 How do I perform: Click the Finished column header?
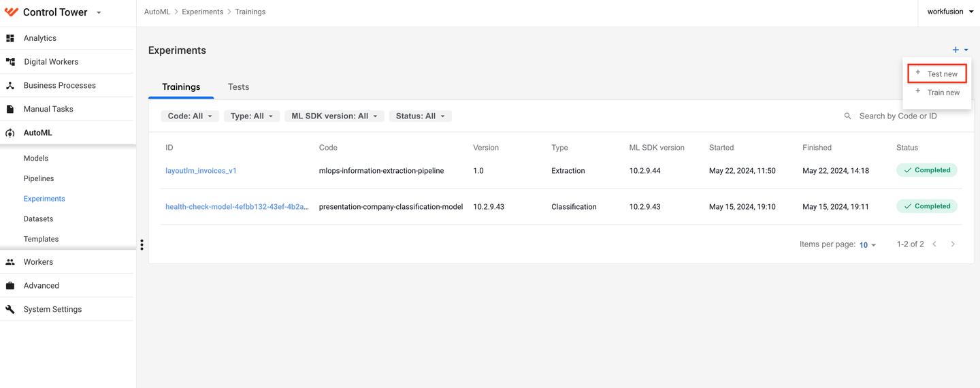[817, 148]
